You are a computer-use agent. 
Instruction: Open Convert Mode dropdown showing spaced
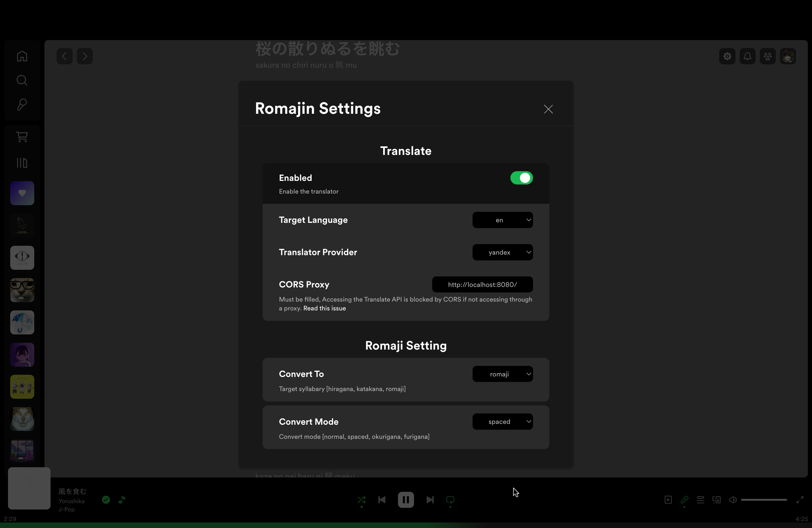(502, 422)
